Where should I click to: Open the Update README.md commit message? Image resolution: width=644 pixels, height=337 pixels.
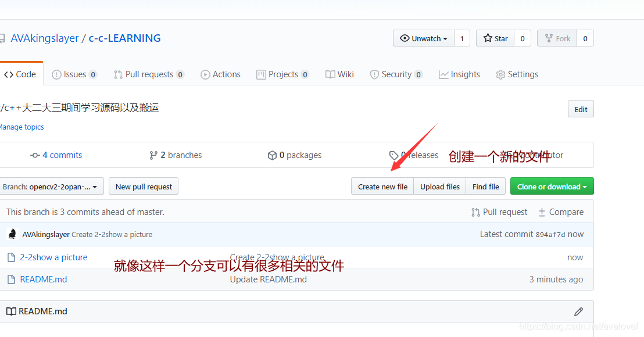coord(268,279)
